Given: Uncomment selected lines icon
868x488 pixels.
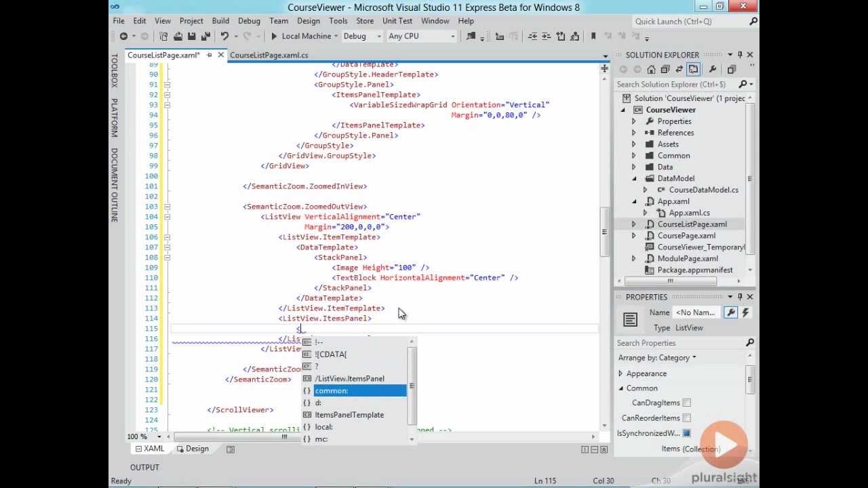Looking at the screenshot, I should click(x=575, y=36).
